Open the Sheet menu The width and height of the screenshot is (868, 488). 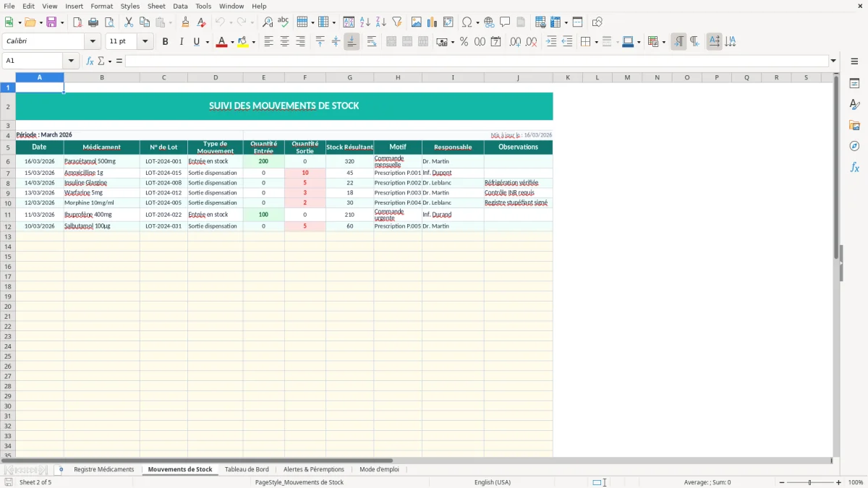coord(156,6)
